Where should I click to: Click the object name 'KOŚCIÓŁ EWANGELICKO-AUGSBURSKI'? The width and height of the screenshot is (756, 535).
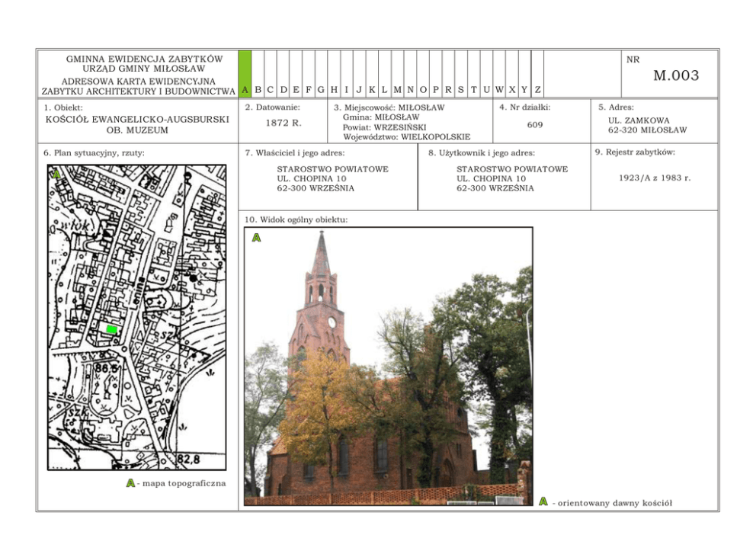pos(137,120)
